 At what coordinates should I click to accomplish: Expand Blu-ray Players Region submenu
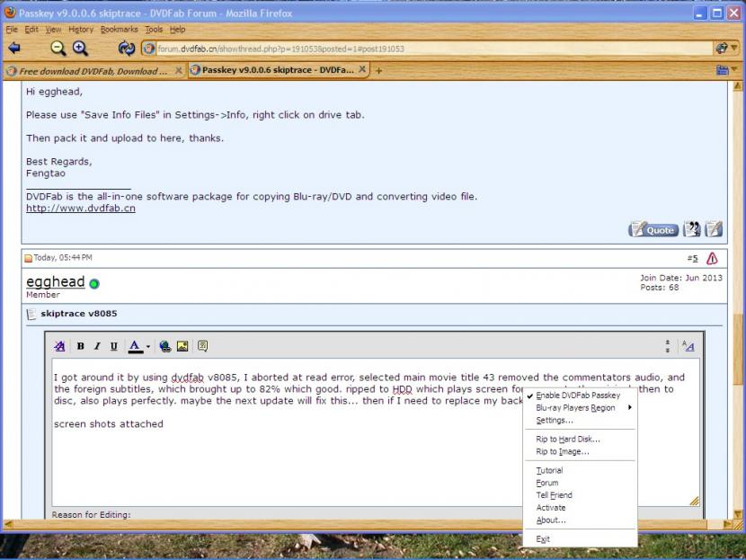(580, 408)
